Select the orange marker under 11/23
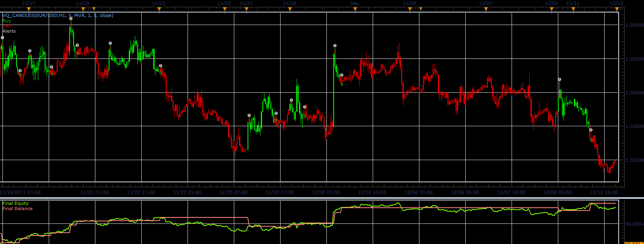This screenshot has height=244, width=644. [x=159, y=9]
